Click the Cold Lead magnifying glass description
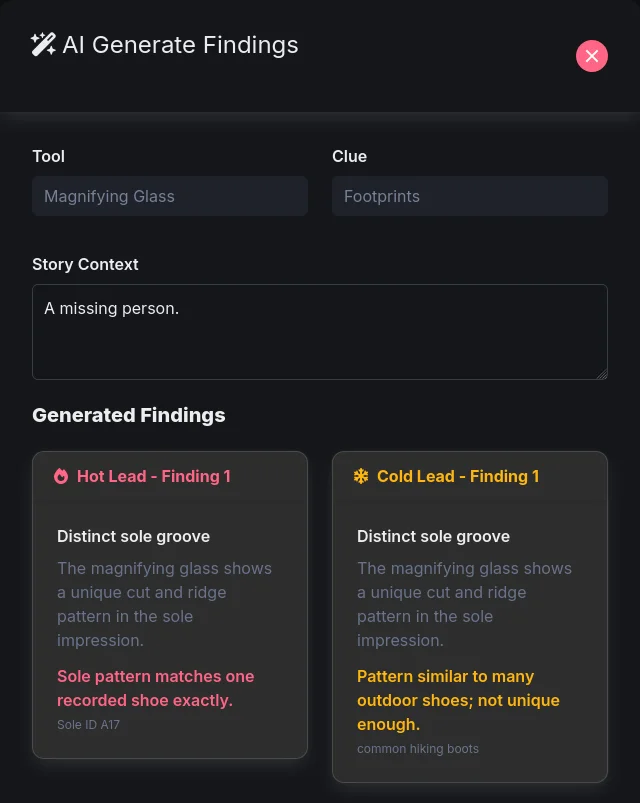This screenshot has width=640, height=803. click(x=465, y=604)
